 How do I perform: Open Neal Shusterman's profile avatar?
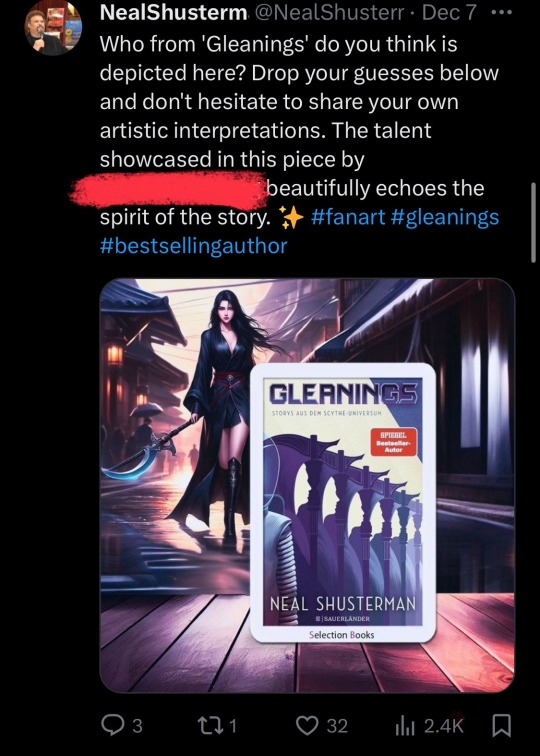[53, 28]
